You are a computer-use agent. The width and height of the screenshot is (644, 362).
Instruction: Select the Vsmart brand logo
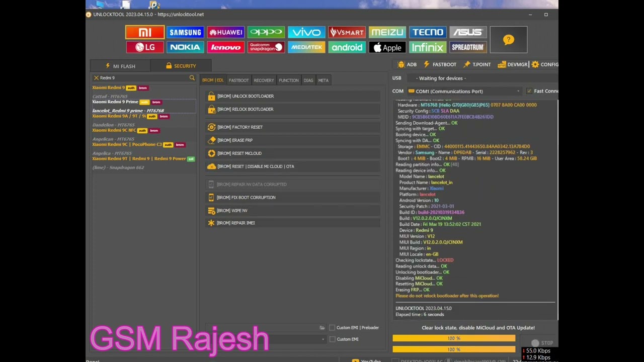[347, 32]
